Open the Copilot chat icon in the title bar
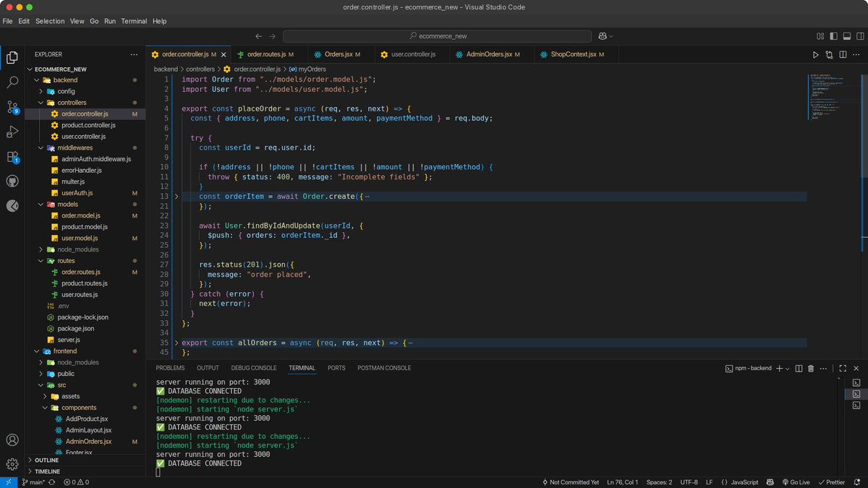Viewport: 868px width, 488px height. click(x=602, y=36)
